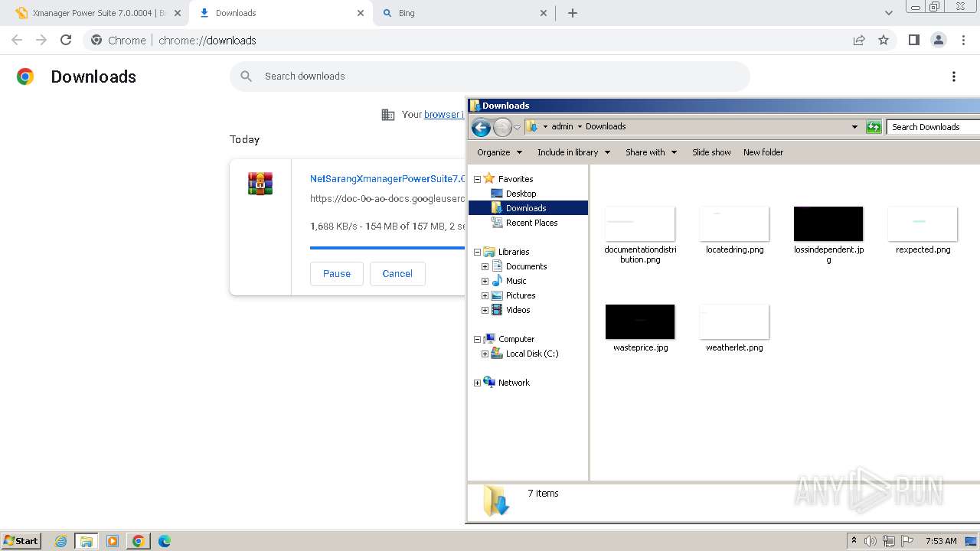Open Organize dropdown menu
This screenshot has width=980, height=551.
[x=499, y=152]
